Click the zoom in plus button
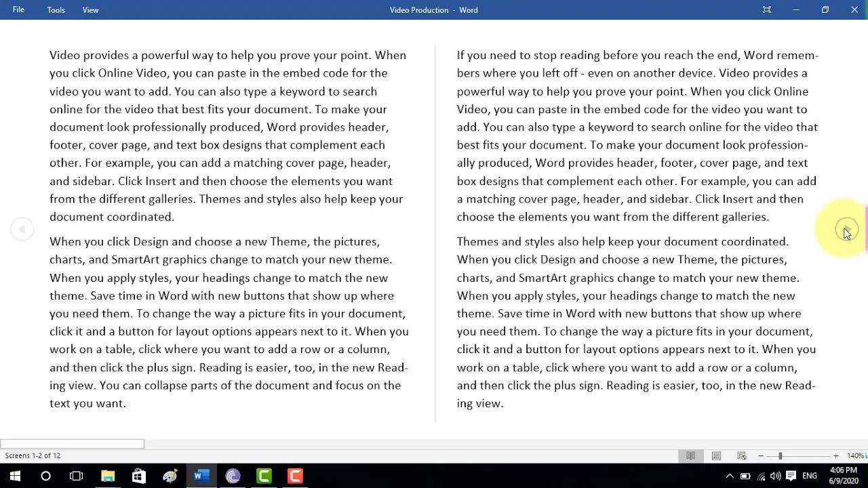The height and width of the screenshot is (488, 868). point(835,456)
